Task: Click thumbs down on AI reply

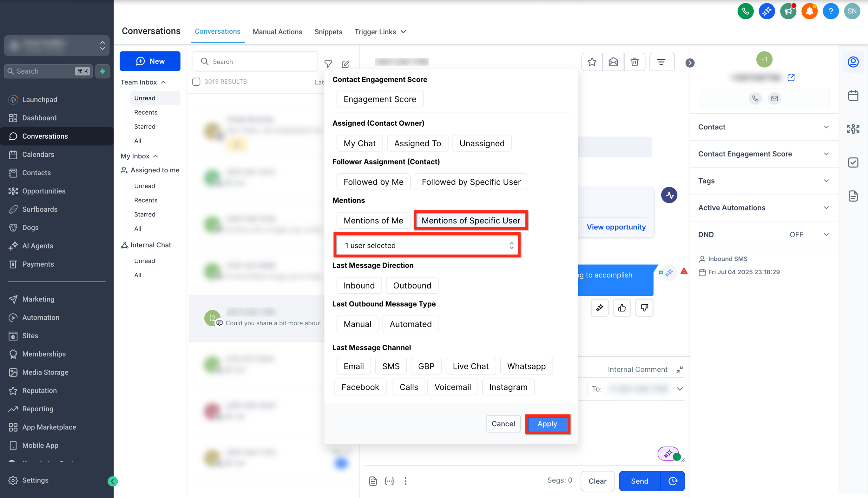Action: 644,308
